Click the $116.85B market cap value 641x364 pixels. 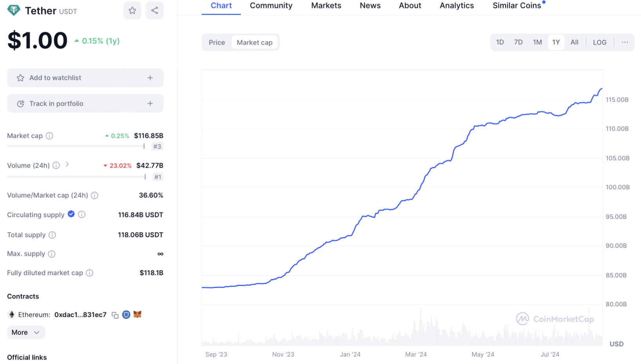pyautogui.click(x=148, y=136)
